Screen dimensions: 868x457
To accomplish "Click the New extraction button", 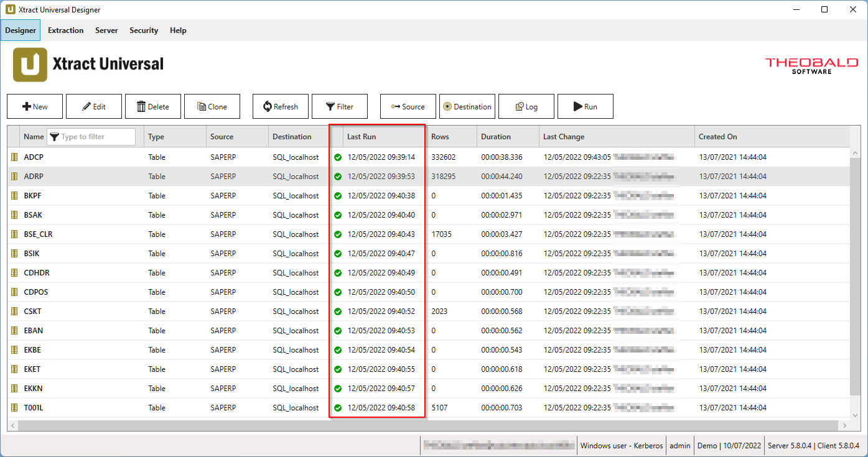I will point(35,106).
